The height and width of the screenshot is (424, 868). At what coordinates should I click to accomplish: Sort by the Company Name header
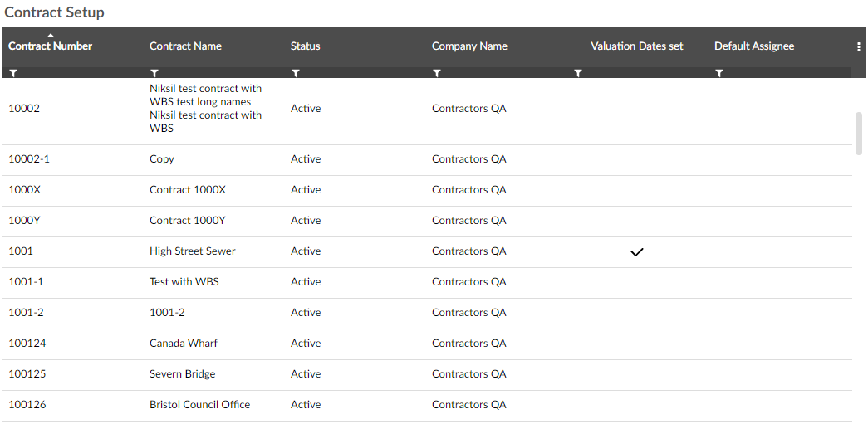(x=469, y=46)
